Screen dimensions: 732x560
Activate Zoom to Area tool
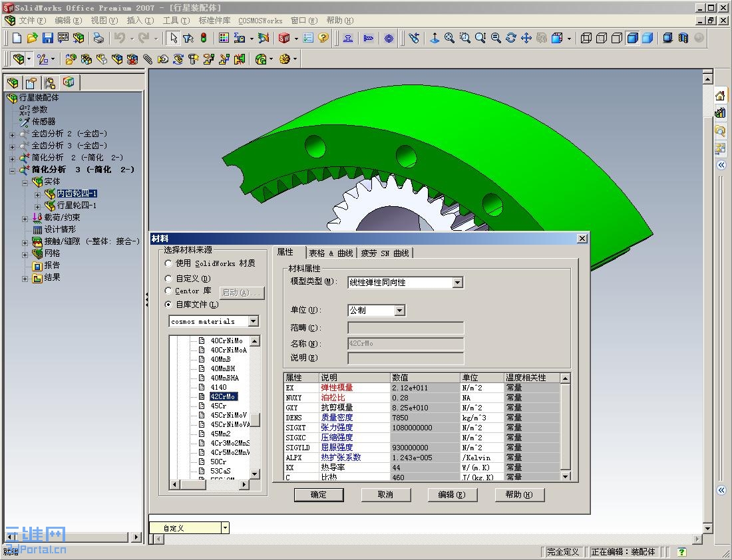[x=464, y=39]
